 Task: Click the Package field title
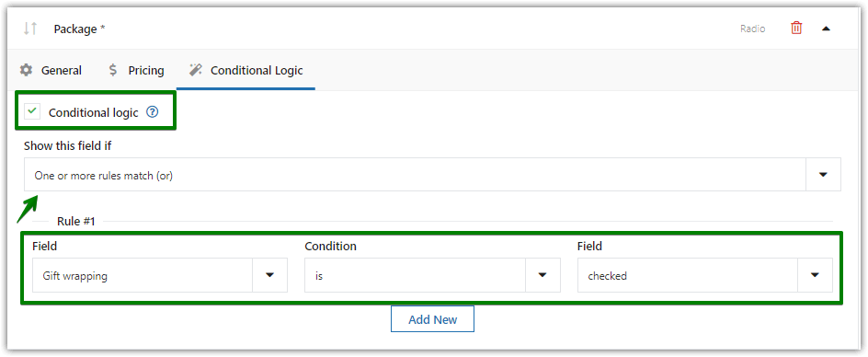tap(79, 29)
